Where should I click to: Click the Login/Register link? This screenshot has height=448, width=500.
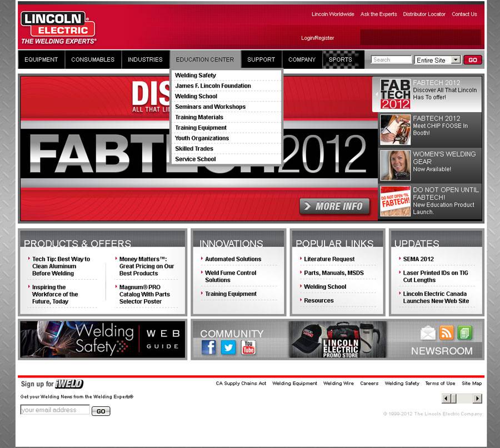pyautogui.click(x=317, y=38)
